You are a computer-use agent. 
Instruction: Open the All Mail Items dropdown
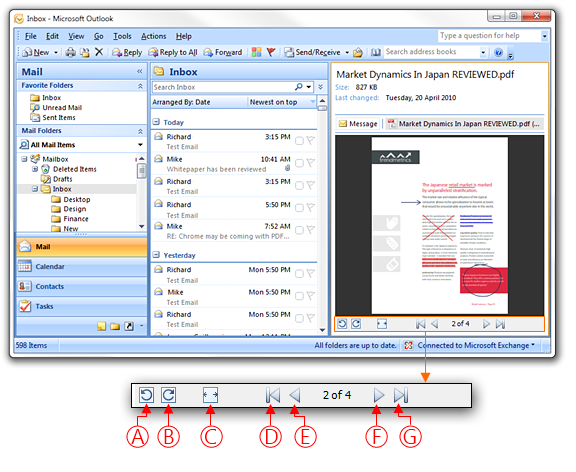(140, 145)
